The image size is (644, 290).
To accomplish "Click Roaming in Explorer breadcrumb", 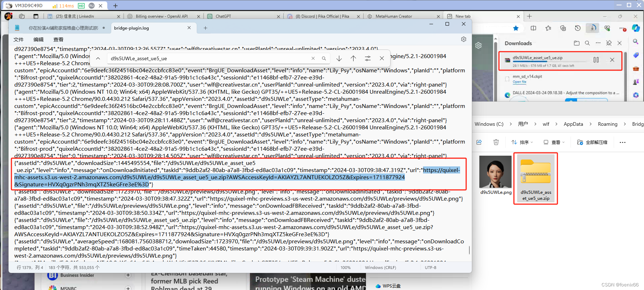I will click(x=607, y=124).
